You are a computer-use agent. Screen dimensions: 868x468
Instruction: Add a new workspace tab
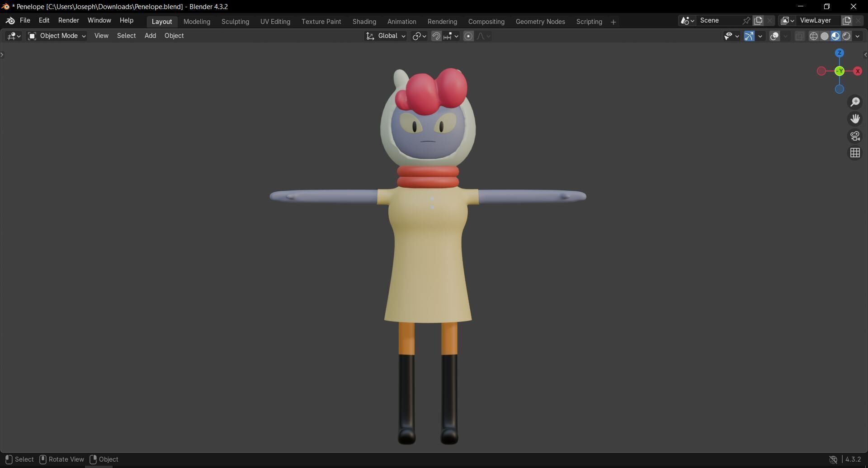pos(613,22)
